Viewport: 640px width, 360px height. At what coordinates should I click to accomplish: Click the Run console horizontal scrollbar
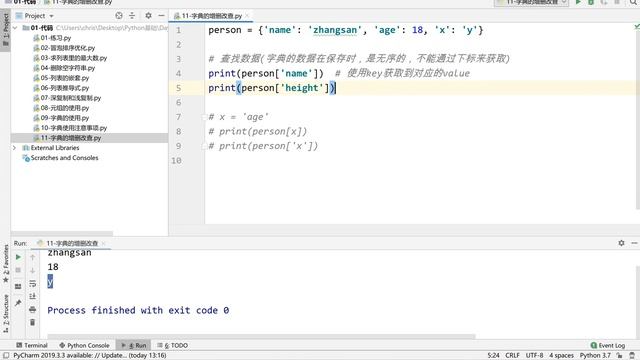(261, 337)
